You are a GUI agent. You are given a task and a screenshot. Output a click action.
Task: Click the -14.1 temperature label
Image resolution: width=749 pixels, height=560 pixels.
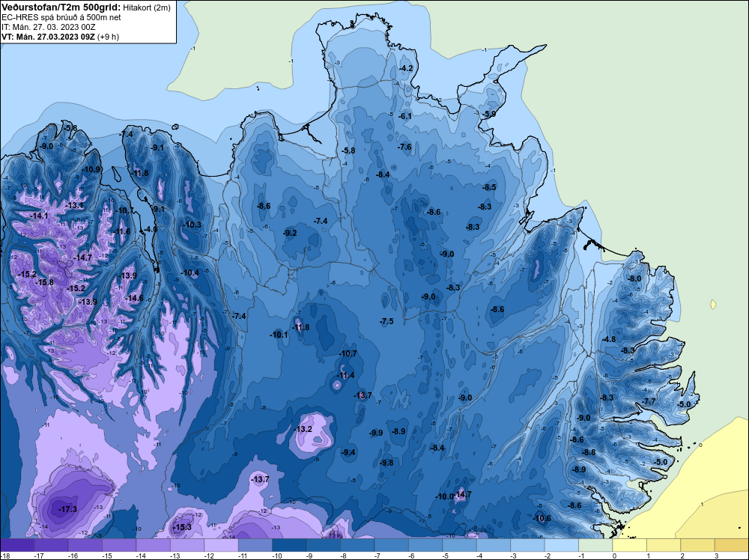point(39,216)
